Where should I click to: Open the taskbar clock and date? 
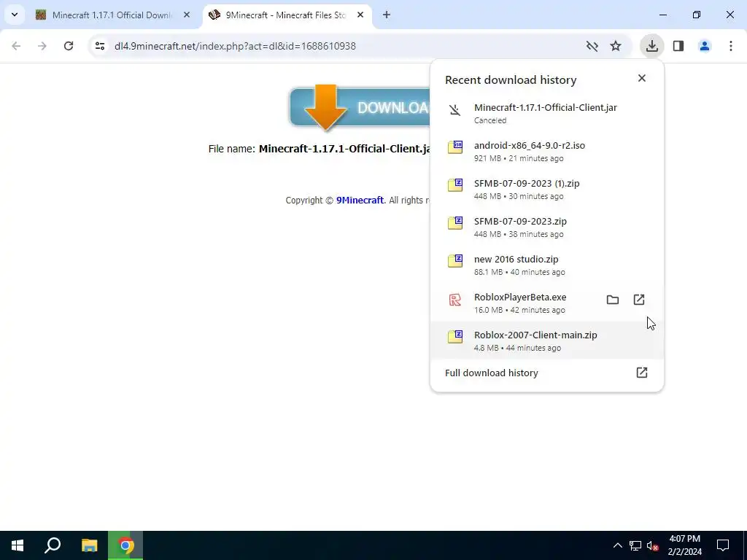[x=684, y=545]
